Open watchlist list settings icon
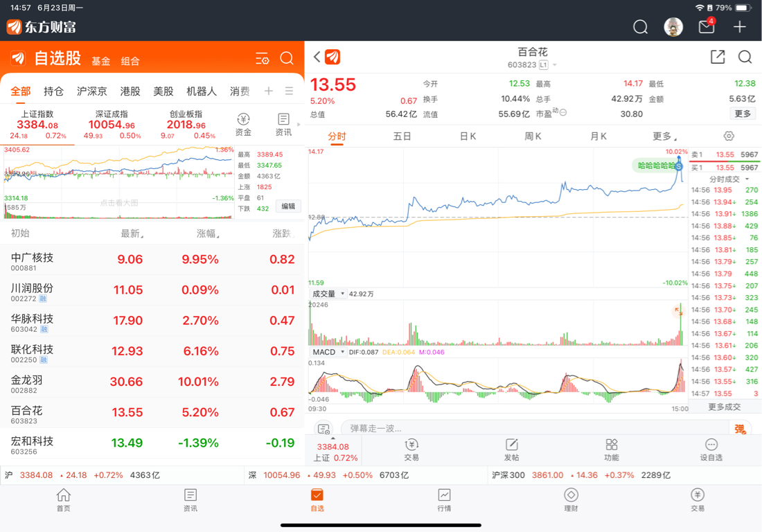762x532 pixels. click(263, 59)
